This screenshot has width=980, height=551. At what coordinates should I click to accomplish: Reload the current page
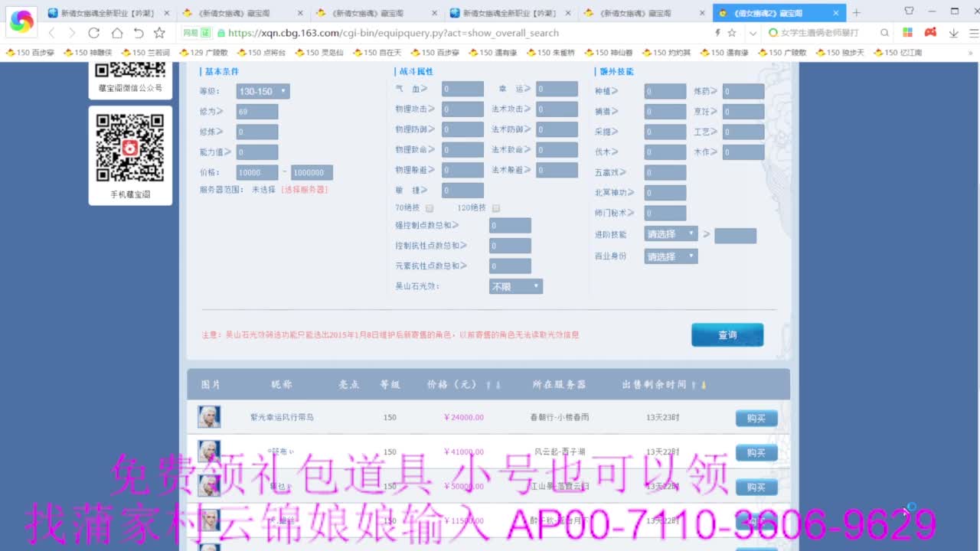(x=94, y=33)
